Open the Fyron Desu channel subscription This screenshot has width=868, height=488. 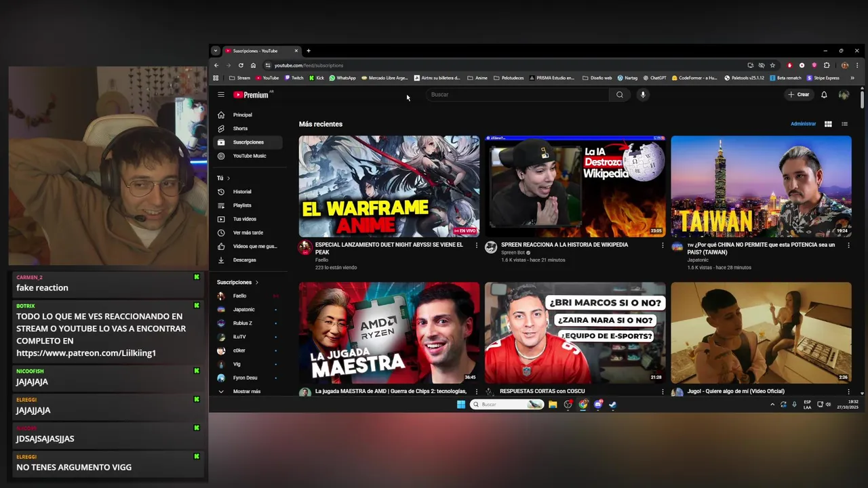click(248, 378)
